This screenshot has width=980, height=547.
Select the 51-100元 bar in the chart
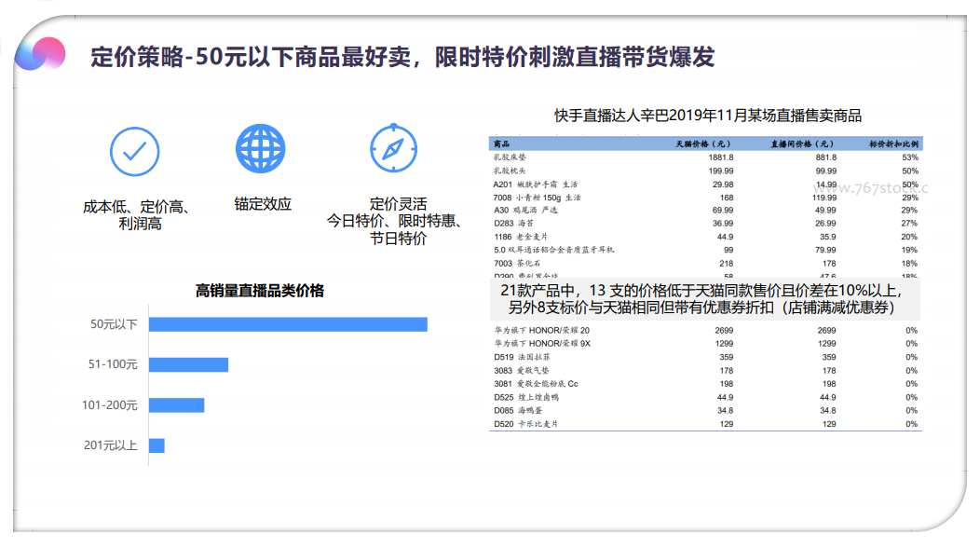tap(188, 364)
